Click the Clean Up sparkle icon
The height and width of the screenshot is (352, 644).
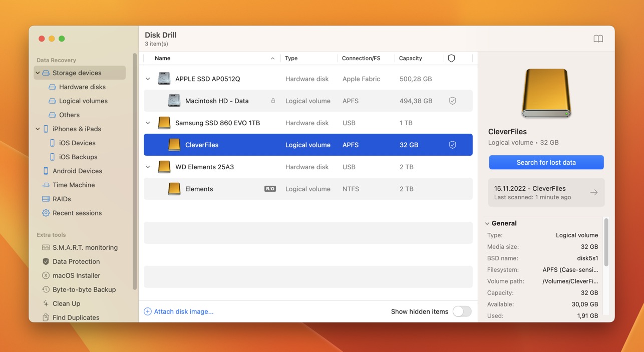(x=46, y=303)
